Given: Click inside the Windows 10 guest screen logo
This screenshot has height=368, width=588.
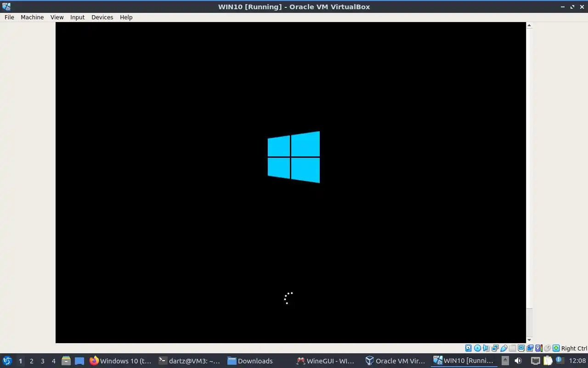Looking at the screenshot, I should (294, 157).
